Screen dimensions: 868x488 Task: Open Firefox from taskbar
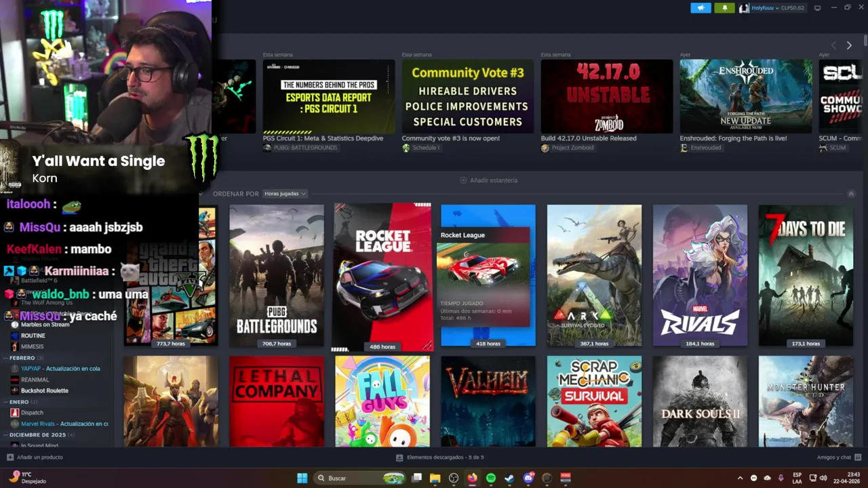(x=472, y=478)
